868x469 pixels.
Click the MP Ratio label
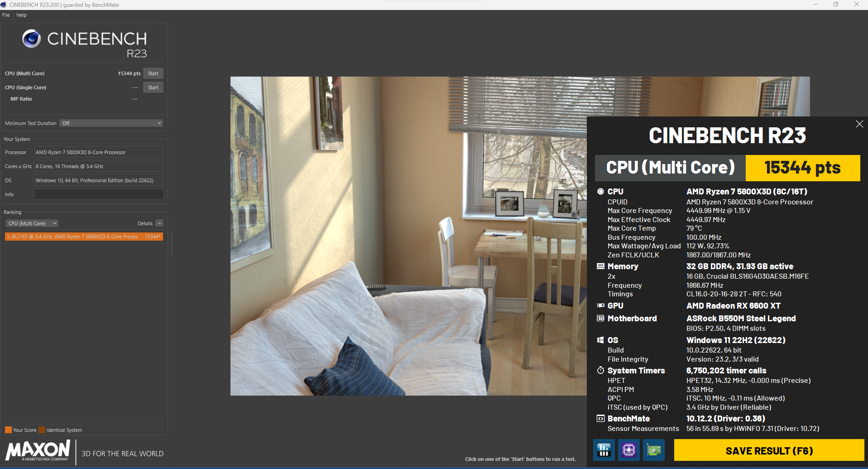coord(21,99)
